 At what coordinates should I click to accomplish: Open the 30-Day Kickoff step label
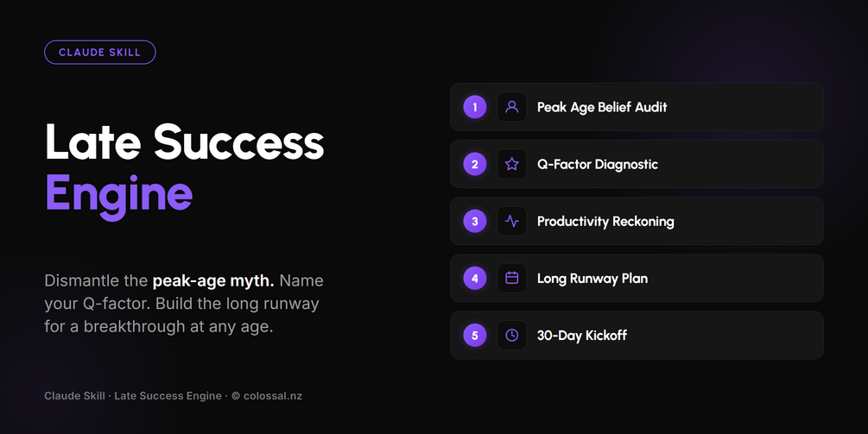582,335
